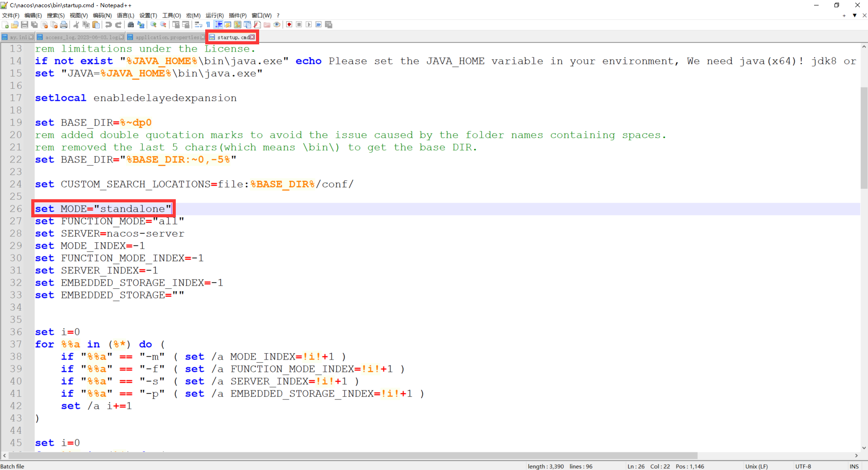Close the startup.cmd tab

pos(252,37)
